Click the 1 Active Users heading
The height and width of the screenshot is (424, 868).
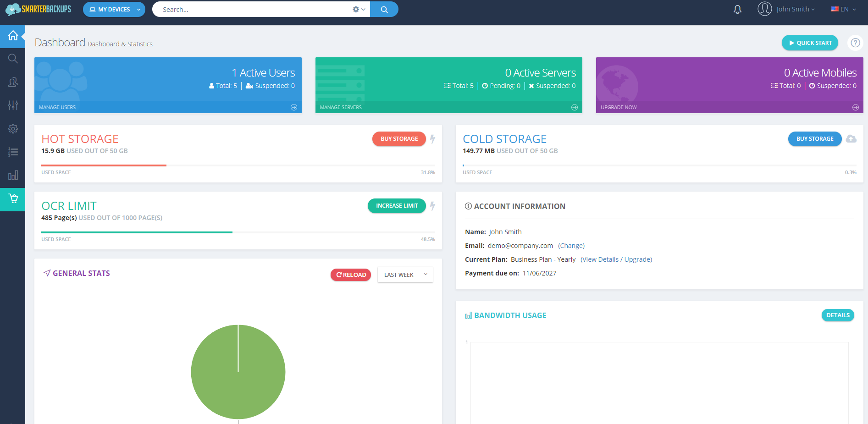[263, 73]
